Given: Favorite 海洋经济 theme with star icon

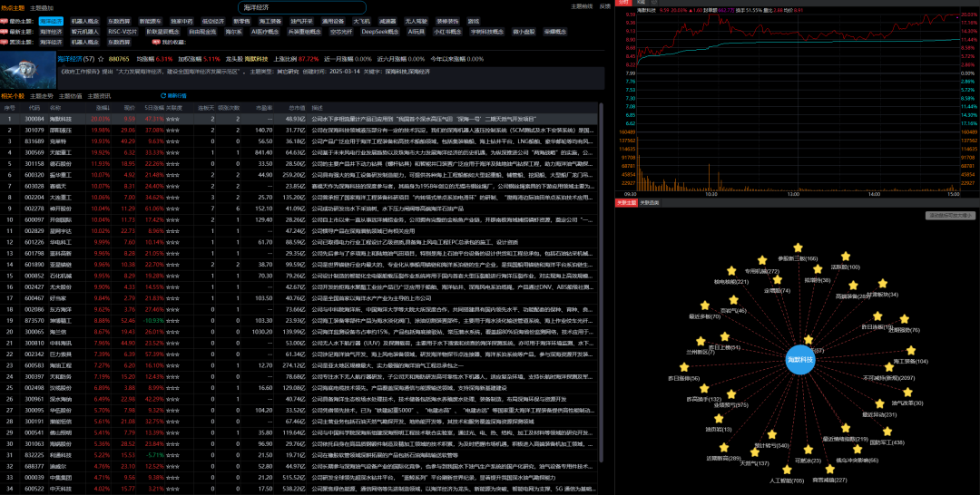Looking at the screenshot, I should click(x=101, y=59).
